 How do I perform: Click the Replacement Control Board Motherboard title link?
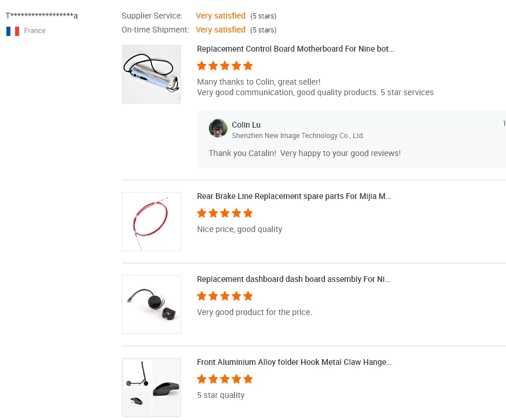click(x=295, y=49)
